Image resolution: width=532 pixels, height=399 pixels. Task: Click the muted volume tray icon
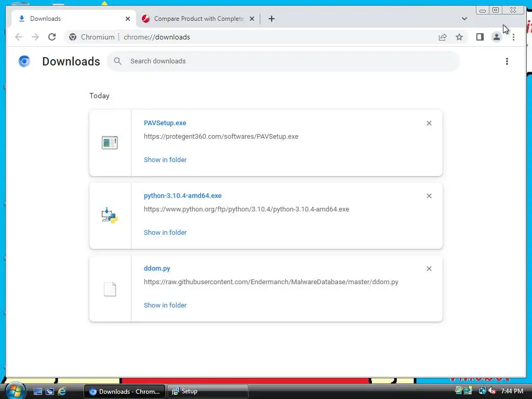(492, 391)
